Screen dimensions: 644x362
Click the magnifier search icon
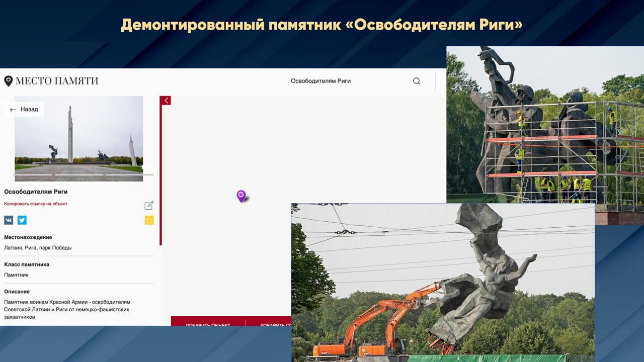click(417, 81)
